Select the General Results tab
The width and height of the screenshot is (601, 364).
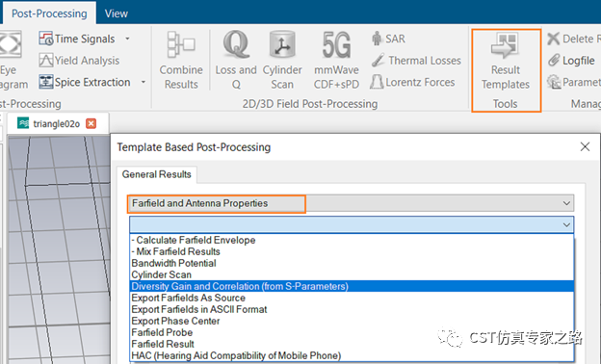point(156,174)
